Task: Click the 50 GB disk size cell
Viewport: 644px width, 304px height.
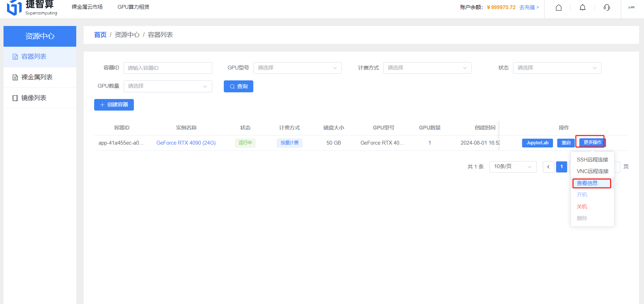Action: coord(334,143)
